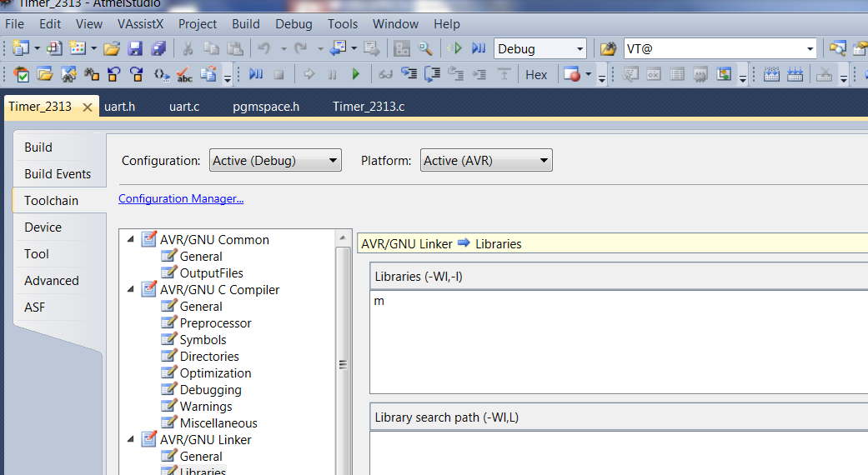Screen dimensions: 868x475
Task: Open the File menu
Action: click(x=14, y=24)
